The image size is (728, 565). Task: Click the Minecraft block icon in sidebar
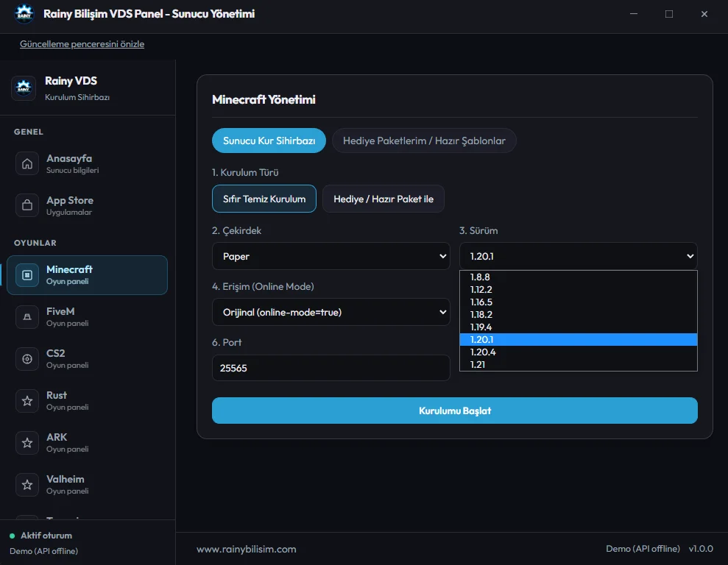pyautogui.click(x=27, y=275)
